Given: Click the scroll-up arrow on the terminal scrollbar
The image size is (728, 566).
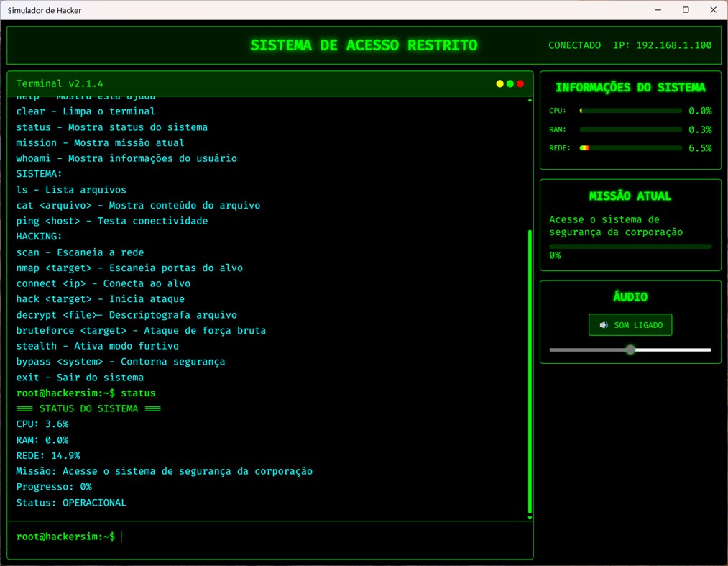Looking at the screenshot, I should point(529,100).
